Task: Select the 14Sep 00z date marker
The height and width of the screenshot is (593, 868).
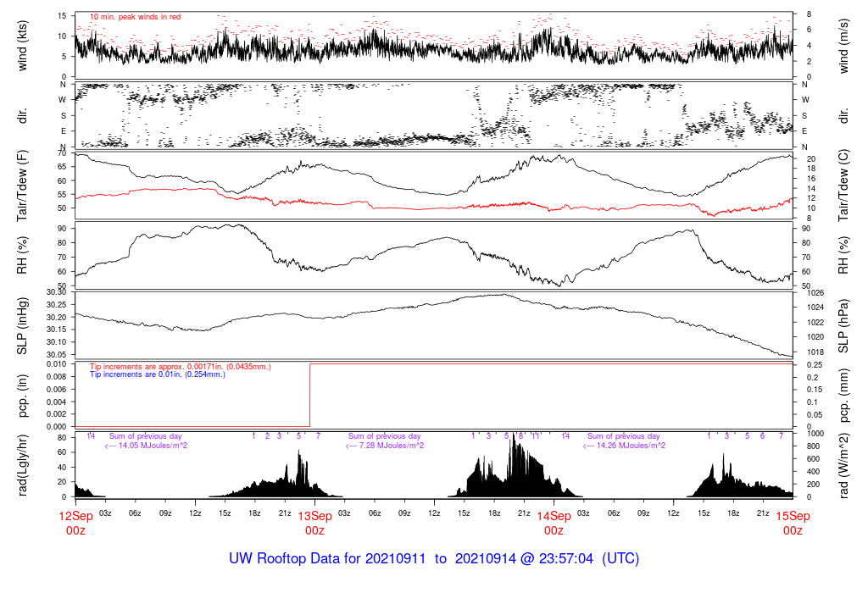Action: click(554, 523)
